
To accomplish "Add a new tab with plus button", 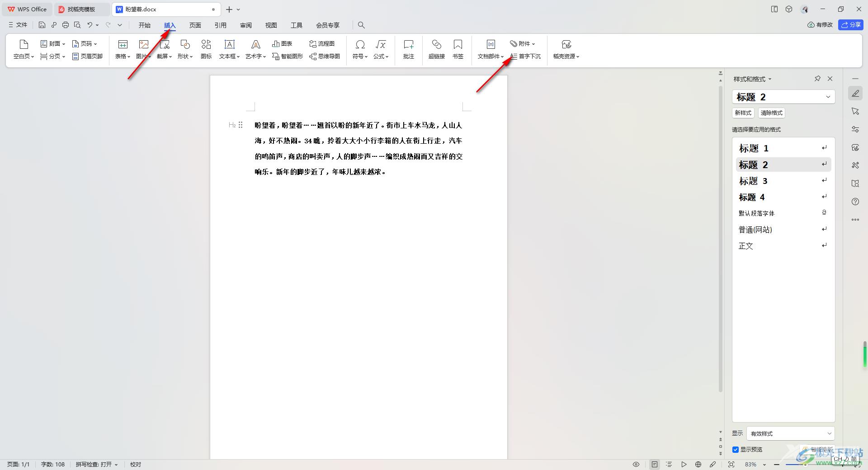I will pyautogui.click(x=229, y=9).
